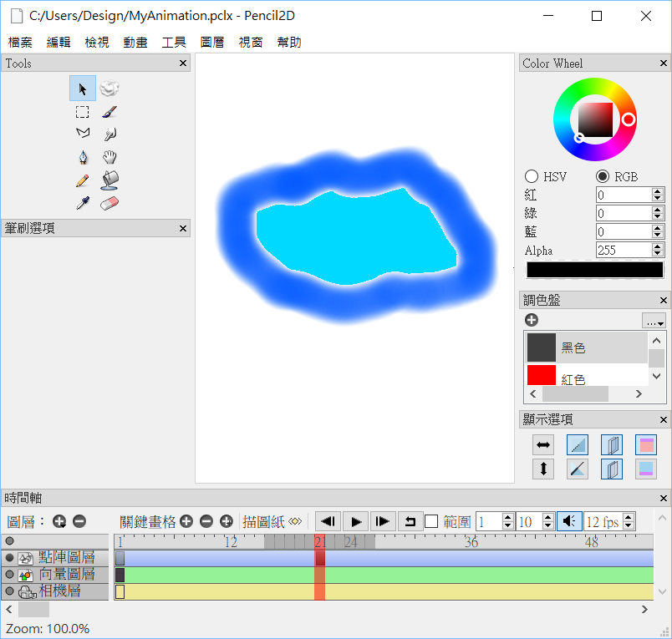The image size is (672, 639).
Task: Select the Polyline tool
Action: 83,134
